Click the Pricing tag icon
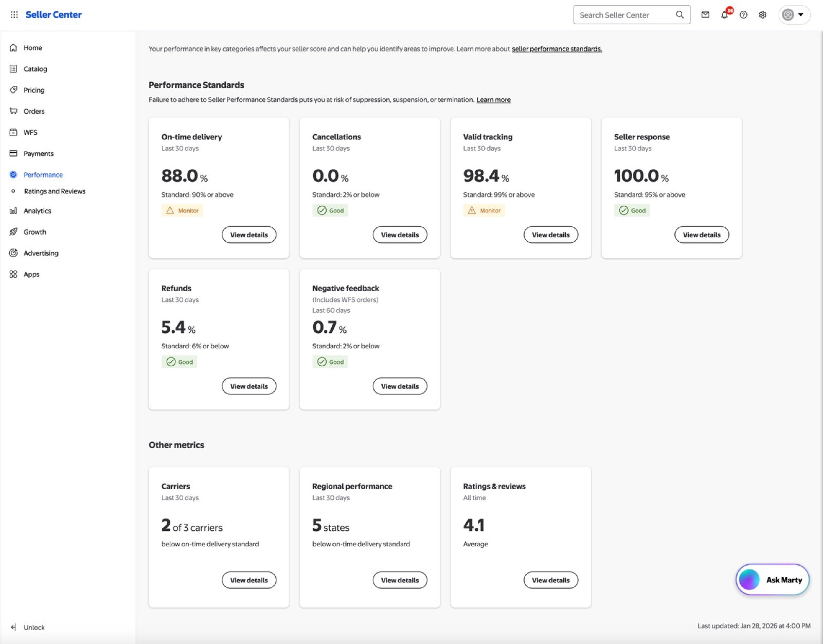823x644 pixels. (x=13, y=90)
